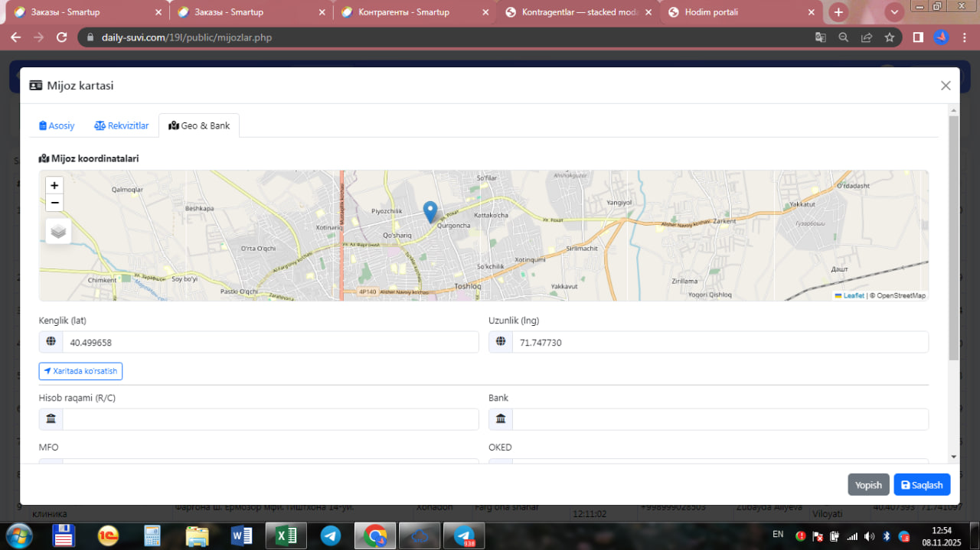Click the blue location marker pin
This screenshot has width=980, height=550.
coord(430,211)
